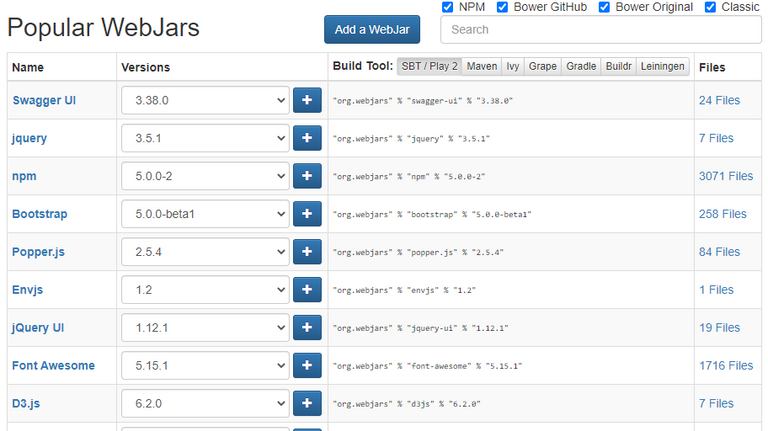The width and height of the screenshot is (768, 431).
Task: Expand Popper.js version dropdown 2.5.4
Action: pyautogui.click(x=205, y=252)
